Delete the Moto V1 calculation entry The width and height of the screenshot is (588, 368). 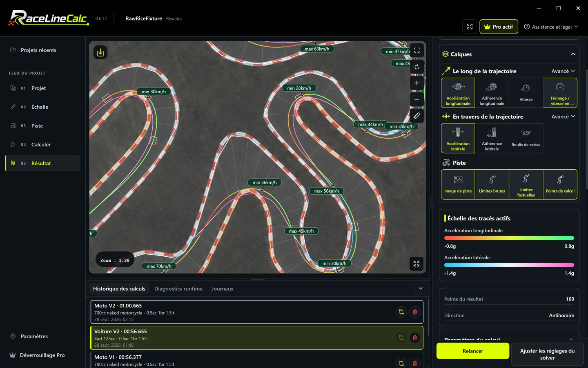(415, 363)
